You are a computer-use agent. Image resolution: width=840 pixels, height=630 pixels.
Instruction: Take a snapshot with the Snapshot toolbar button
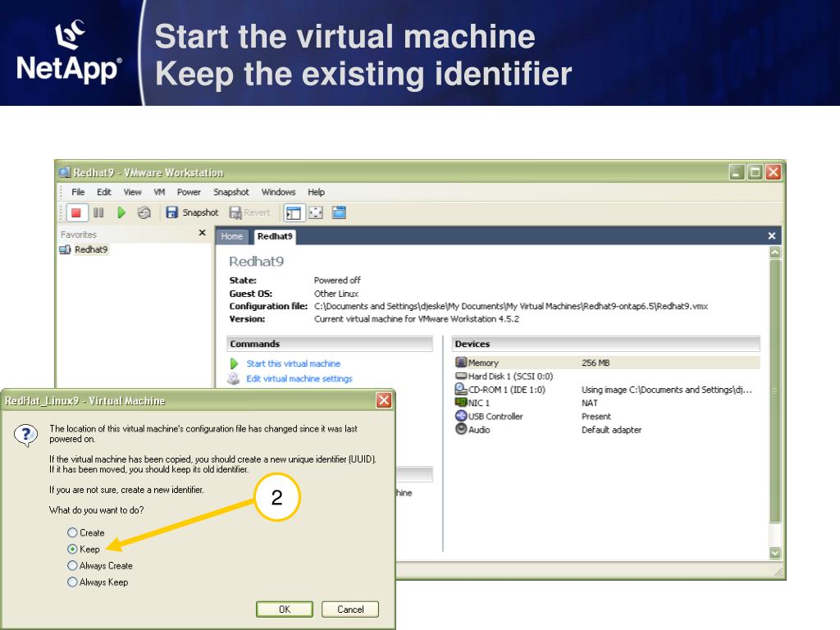192,212
